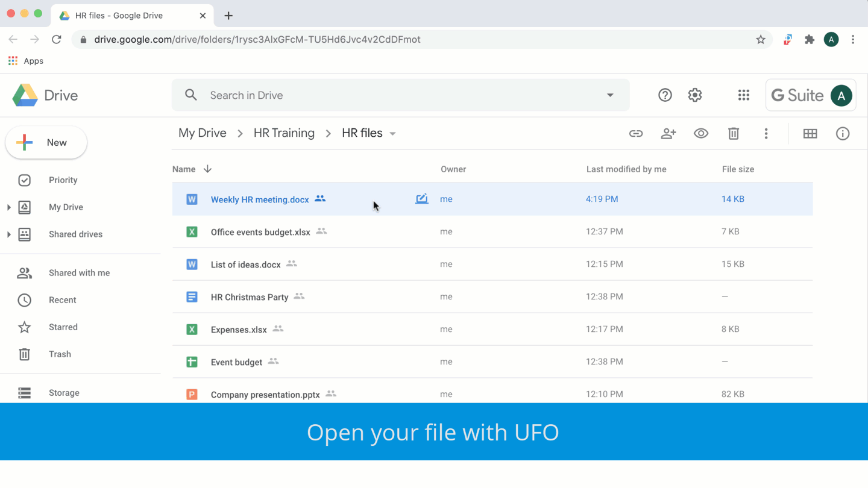Expand the Shared drives tree in sidebar

[x=8, y=234]
